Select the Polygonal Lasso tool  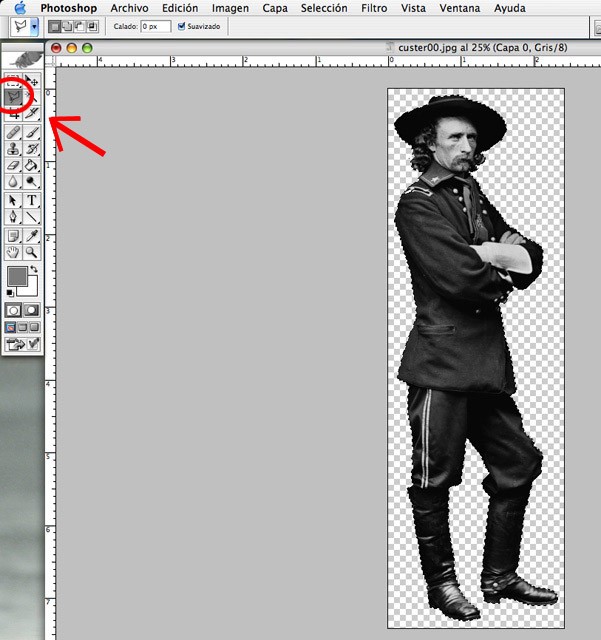[x=14, y=98]
